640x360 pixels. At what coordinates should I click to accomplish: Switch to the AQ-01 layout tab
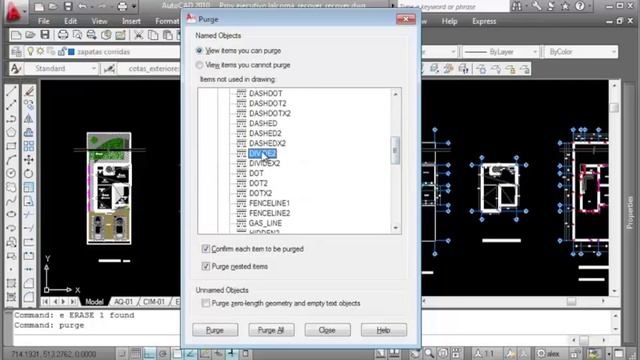pyautogui.click(x=124, y=302)
